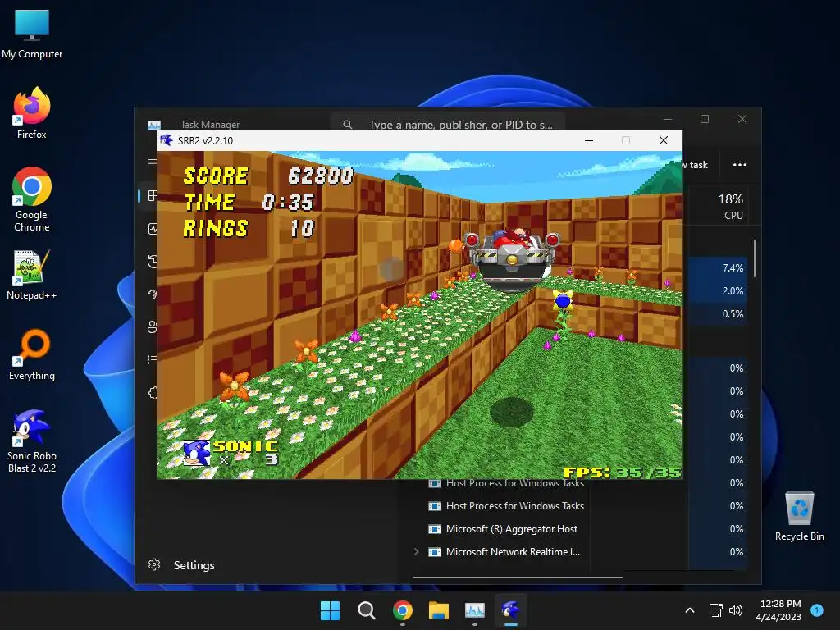Open the Everything search desktop shortcut
The width and height of the screenshot is (840, 630).
pyautogui.click(x=32, y=354)
